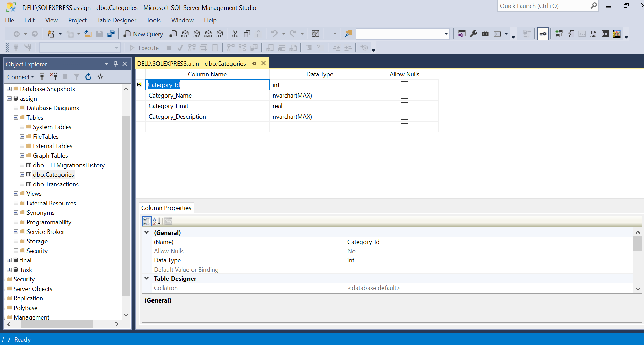Open a new DMX query
The height and width of the screenshot is (345, 644).
(196, 34)
